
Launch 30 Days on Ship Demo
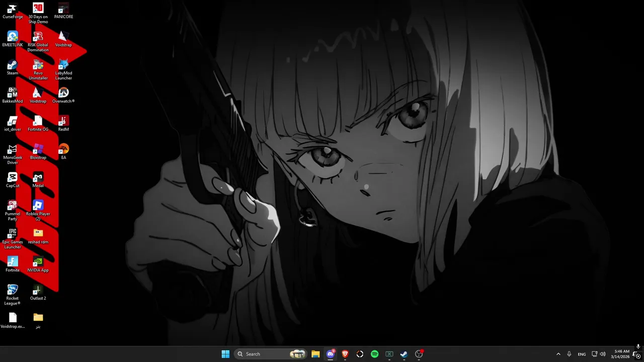click(x=38, y=14)
